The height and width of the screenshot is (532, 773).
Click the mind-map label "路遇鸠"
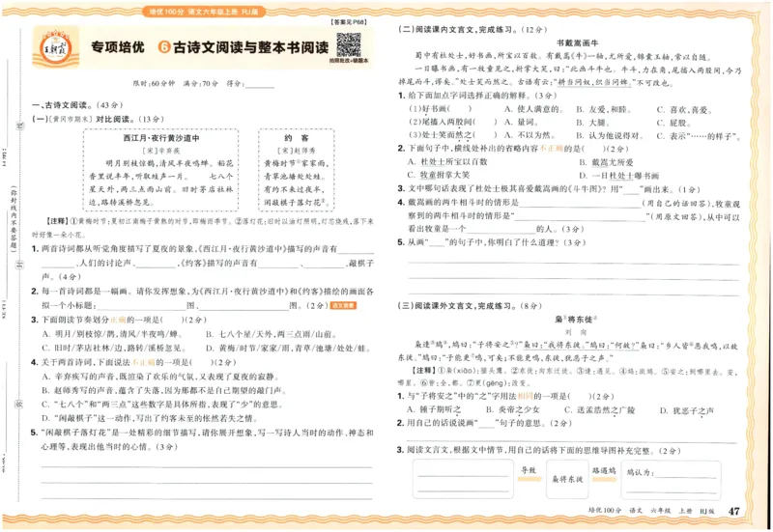tap(604, 470)
